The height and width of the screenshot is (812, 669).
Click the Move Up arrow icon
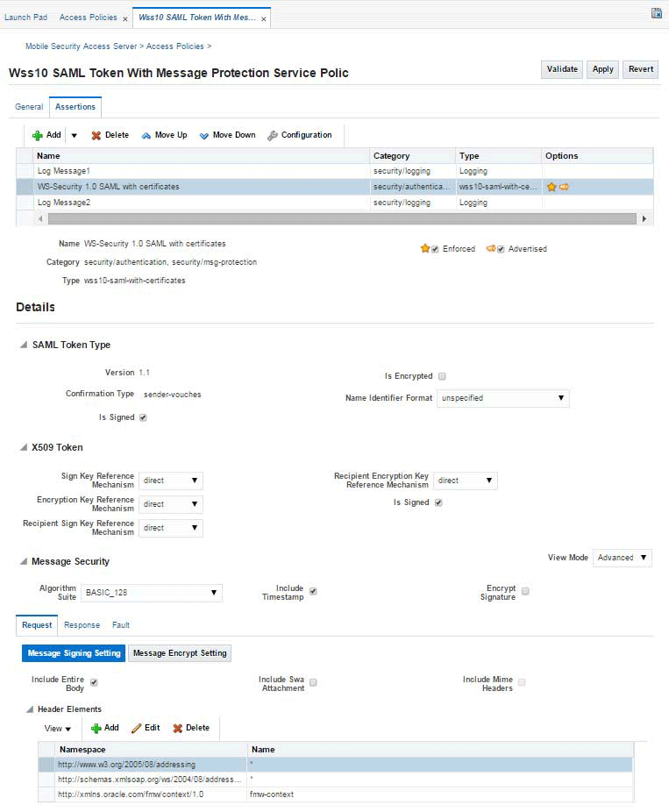(146, 135)
